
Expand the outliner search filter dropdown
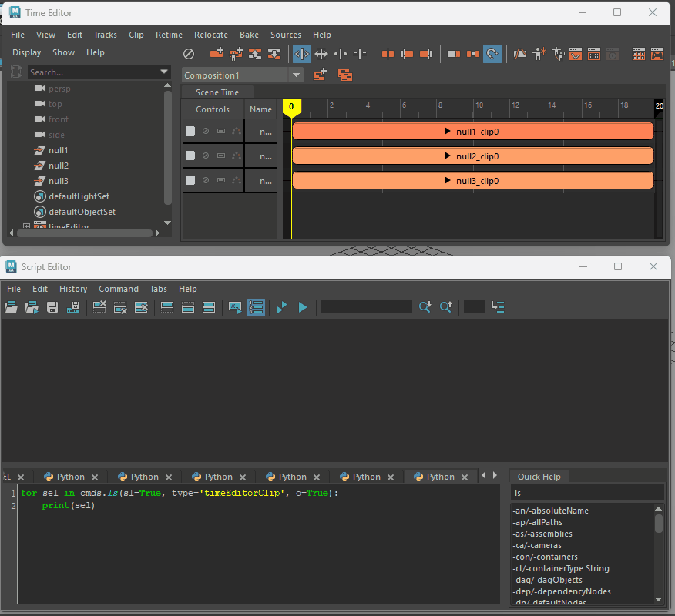coord(164,72)
